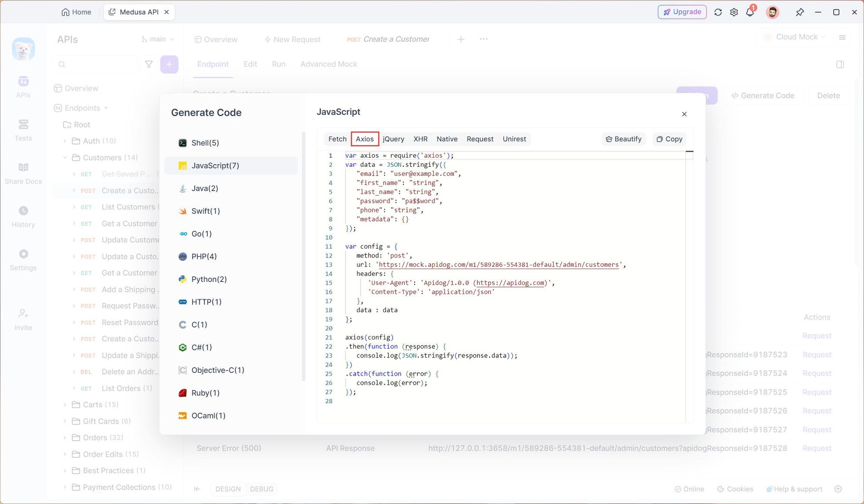Expand the Payment Collections (10) folder
Image resolution: width=864 pixels, height=504 pixels.
point(65,487)
